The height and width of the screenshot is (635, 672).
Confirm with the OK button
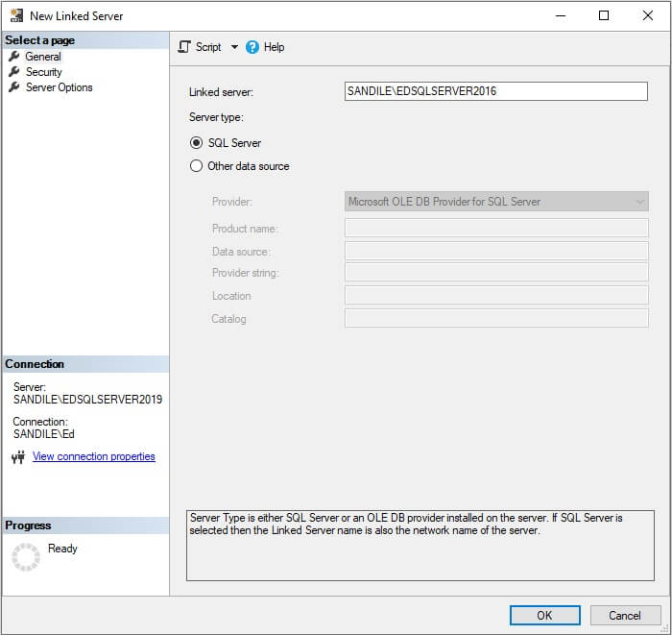point(544,615)
